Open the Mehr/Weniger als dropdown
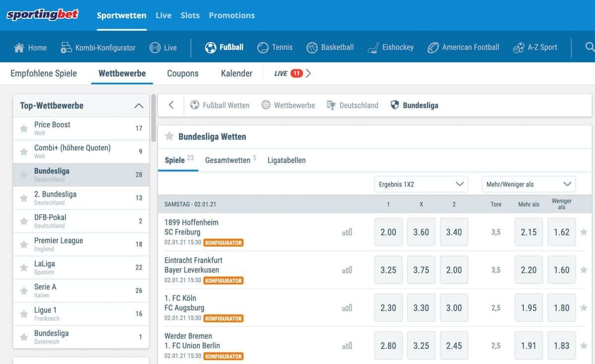This screenshot has width=595, height=364. point(528,184)
